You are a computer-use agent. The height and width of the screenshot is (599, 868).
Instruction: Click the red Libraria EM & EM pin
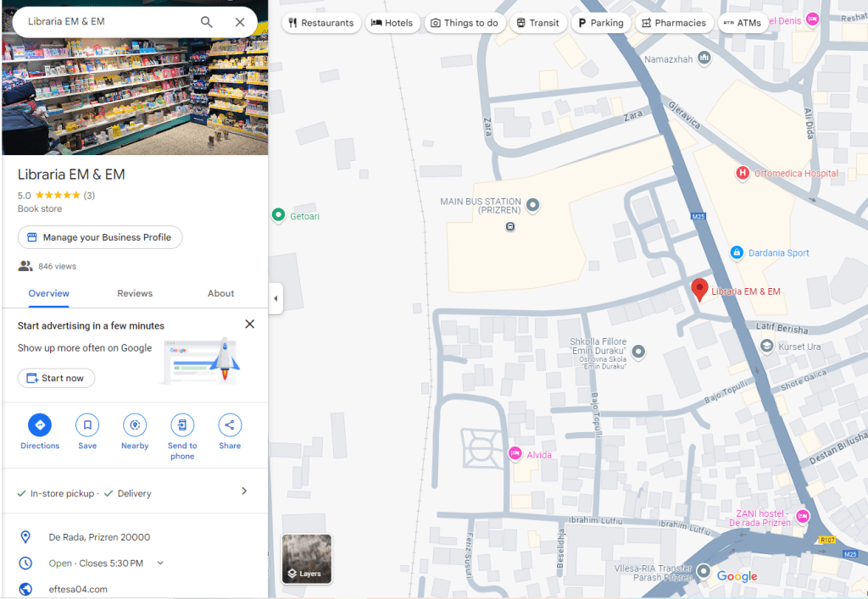click(x=699, y=289)
